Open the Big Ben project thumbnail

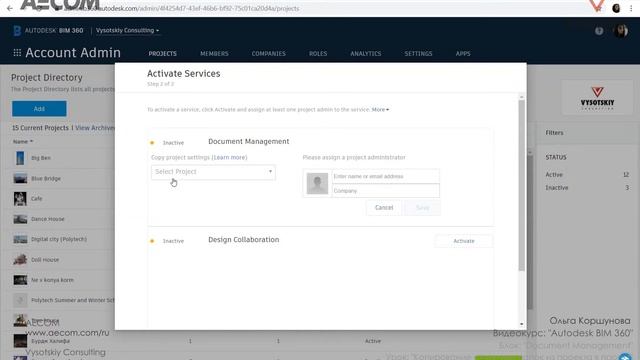20,158
